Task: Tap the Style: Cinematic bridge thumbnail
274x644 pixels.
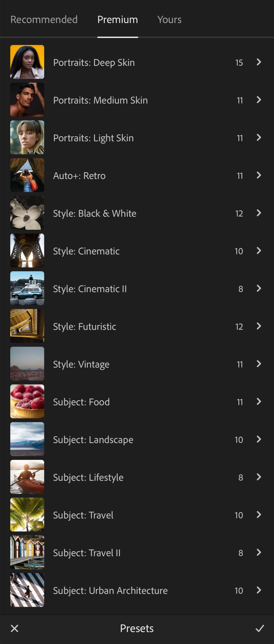Action: [x=27, y=251]
